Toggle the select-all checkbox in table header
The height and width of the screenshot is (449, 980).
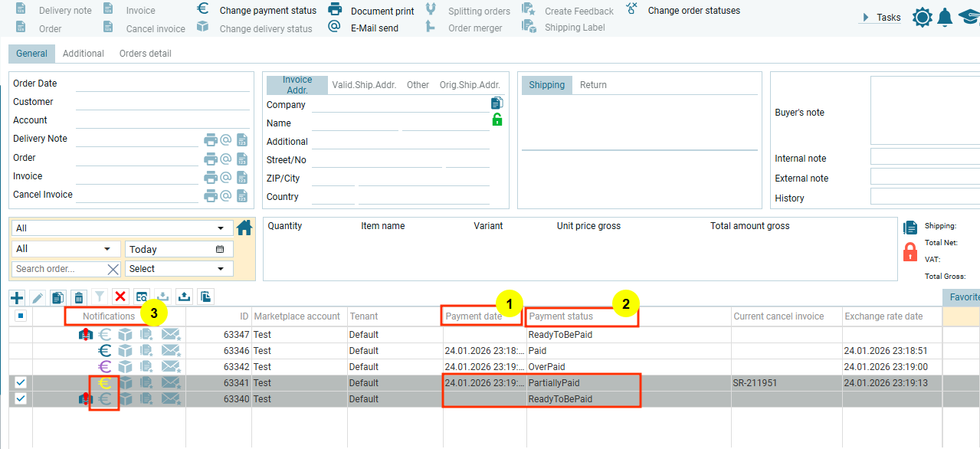click(21, 316)
